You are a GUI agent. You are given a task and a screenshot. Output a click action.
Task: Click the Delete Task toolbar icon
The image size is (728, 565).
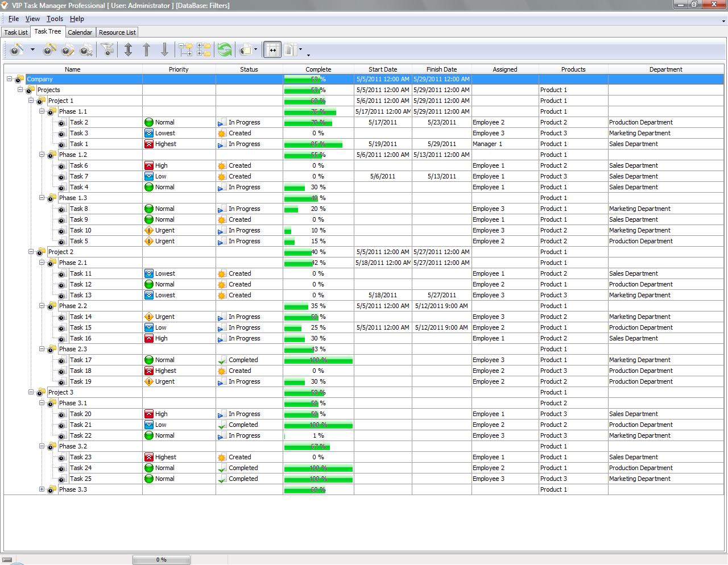pos(86,50)
